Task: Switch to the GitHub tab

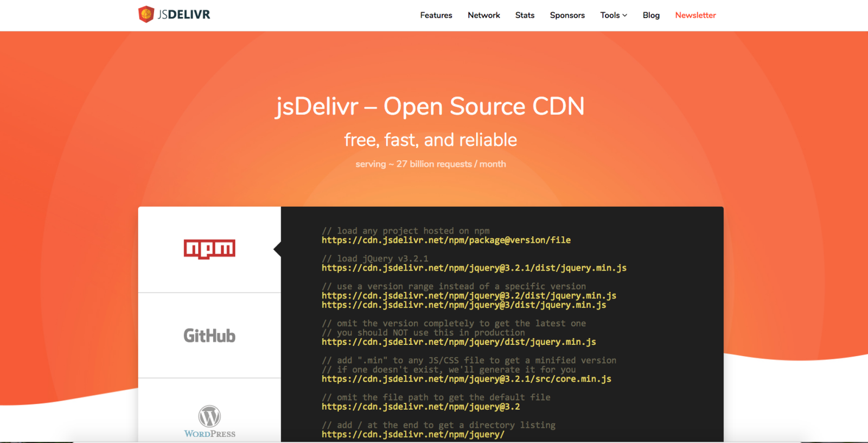Action: (209, 336)
